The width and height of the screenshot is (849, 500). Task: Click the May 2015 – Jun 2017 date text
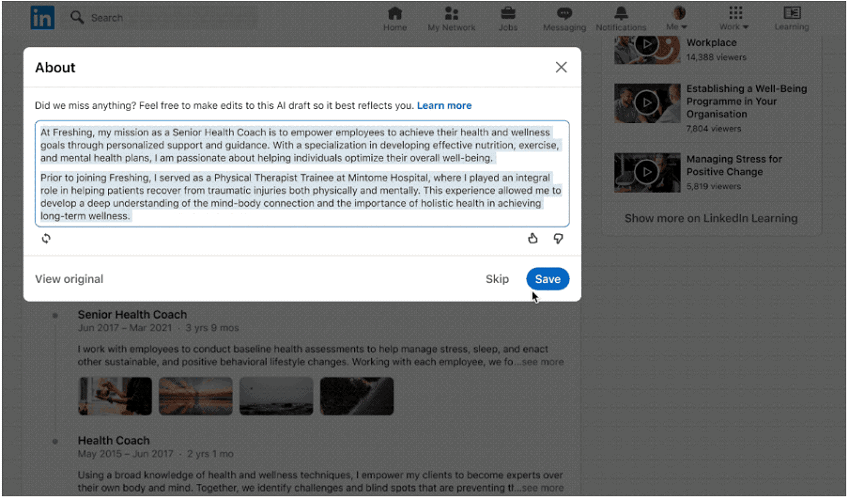[126, 454]
